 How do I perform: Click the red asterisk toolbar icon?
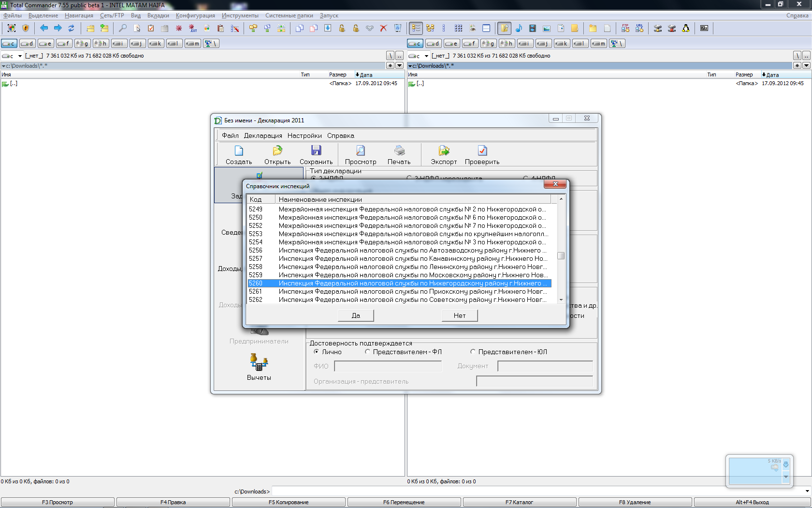point(179,28)
